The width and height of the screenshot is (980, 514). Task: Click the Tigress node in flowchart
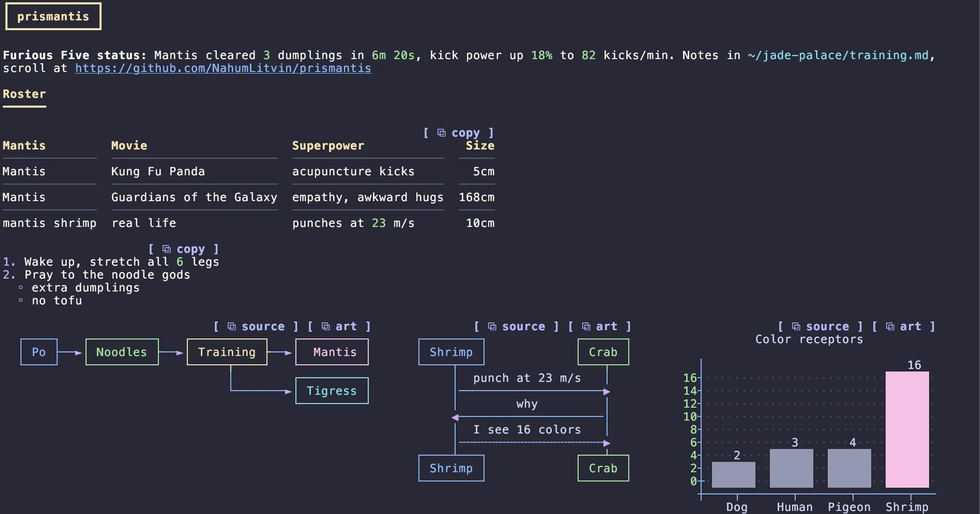pyautogui.click(x=332, y=391)
